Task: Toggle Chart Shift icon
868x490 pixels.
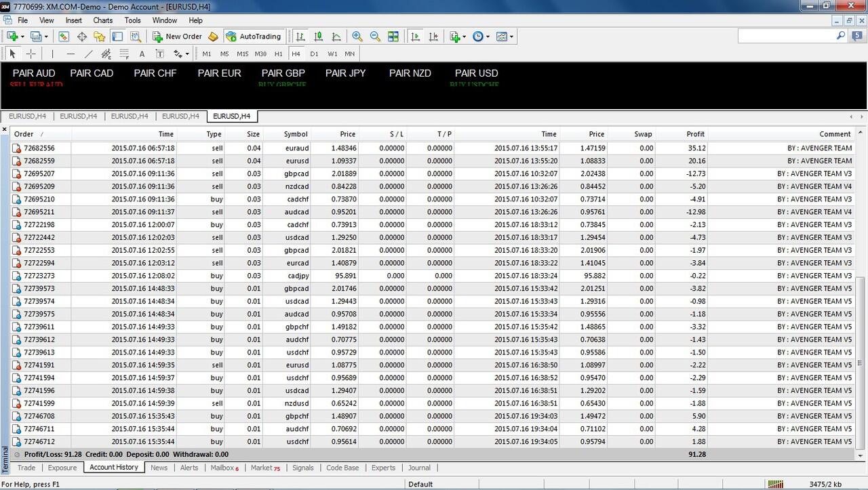Action: 433,37
